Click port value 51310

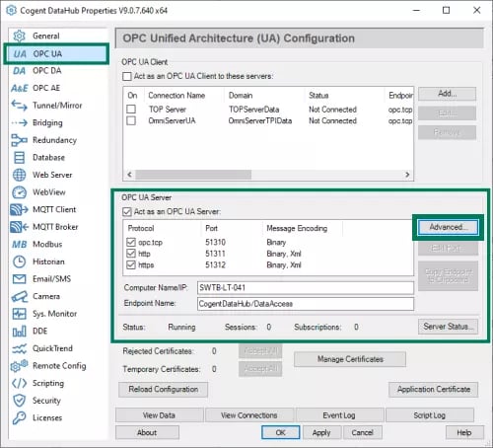tap(216, 243)
